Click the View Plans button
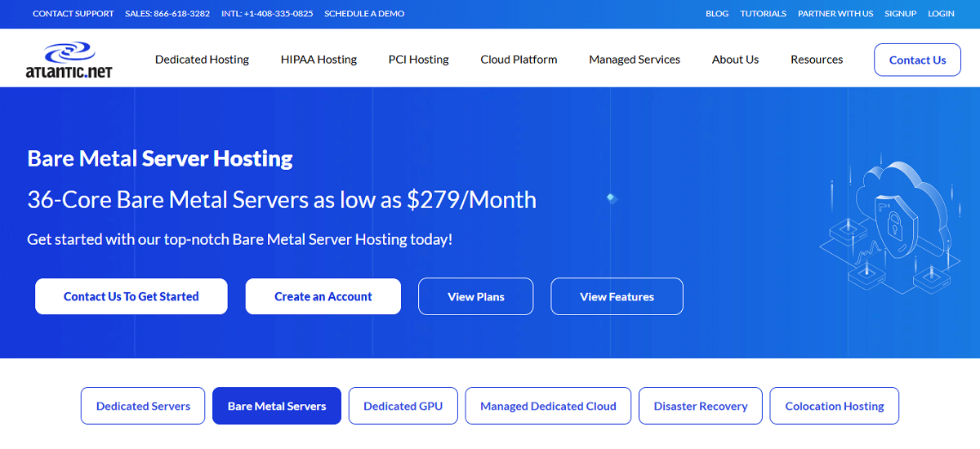The image size is (980, 449). 476,296
